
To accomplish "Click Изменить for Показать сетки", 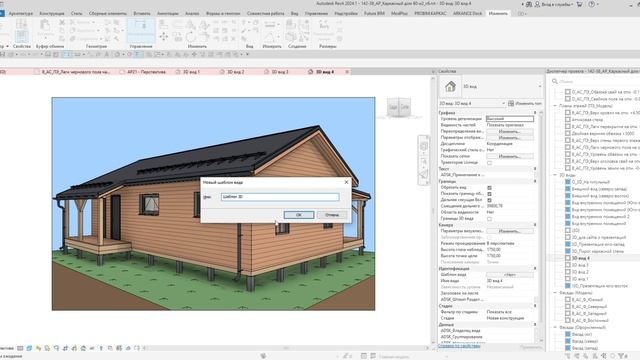I will pos(510,156).
